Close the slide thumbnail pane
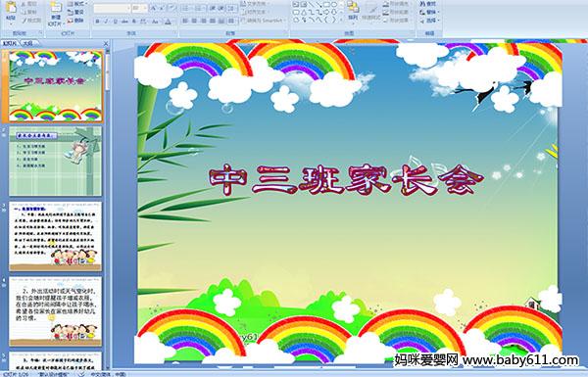 pyautogui.click(x=106, y=44)
